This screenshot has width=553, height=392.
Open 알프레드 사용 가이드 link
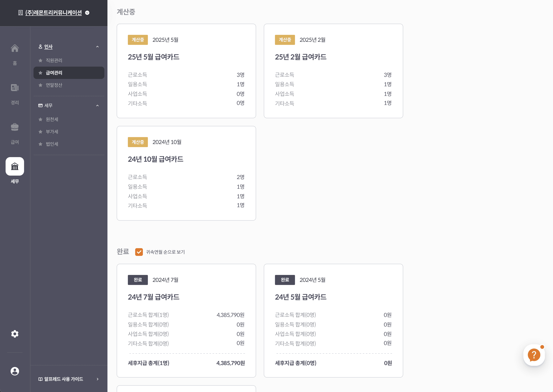pyautogui.click(x=64, y=379)
